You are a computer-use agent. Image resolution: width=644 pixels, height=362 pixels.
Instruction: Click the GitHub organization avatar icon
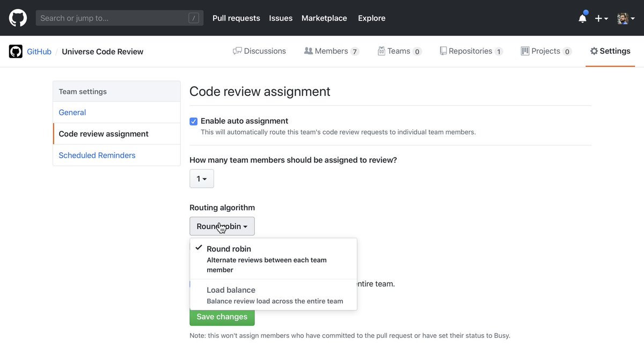[x=16, y=51]
